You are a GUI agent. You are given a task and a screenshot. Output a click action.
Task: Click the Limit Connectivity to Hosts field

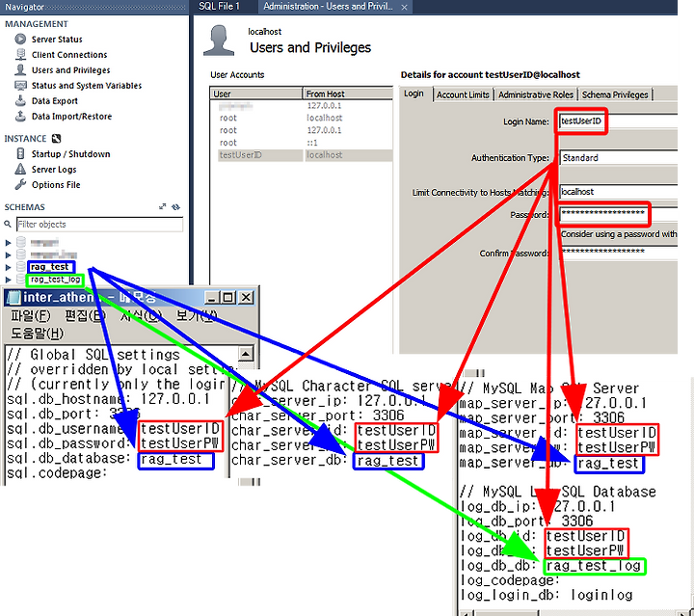click(618, 192)
